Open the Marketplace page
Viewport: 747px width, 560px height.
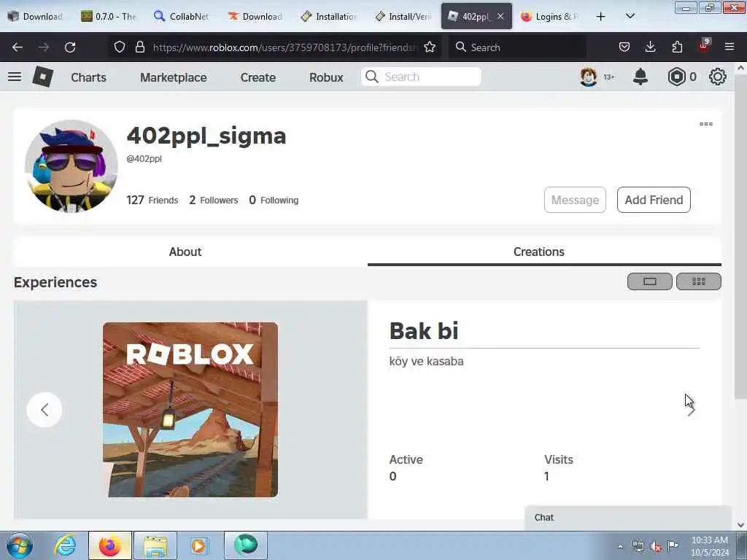[174, 77]
